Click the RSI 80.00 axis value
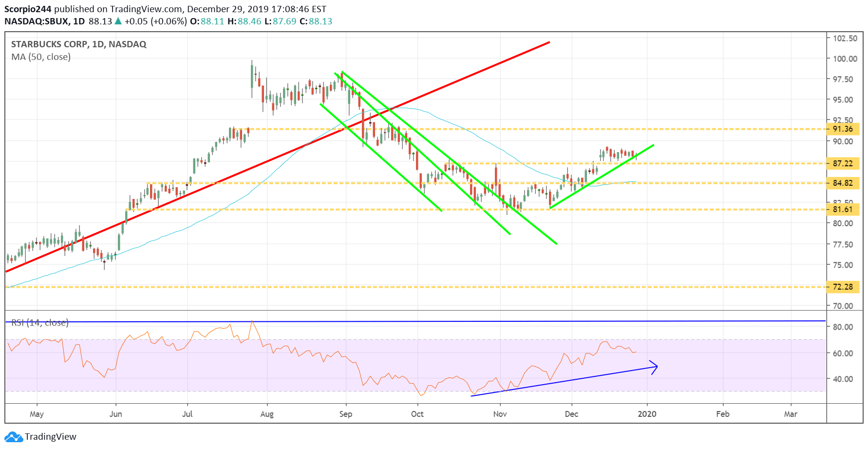The image size is (868, 450). pos(843,327)
